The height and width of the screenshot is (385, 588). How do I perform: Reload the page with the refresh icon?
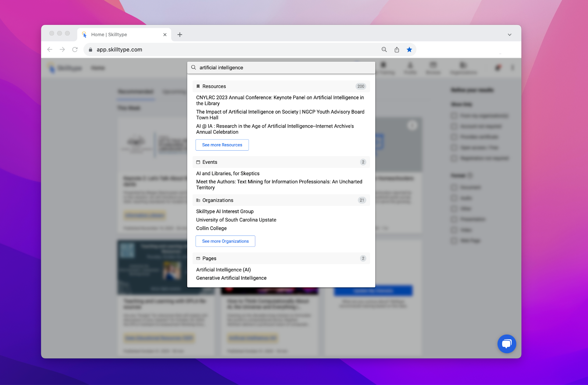tap(75, 50)
